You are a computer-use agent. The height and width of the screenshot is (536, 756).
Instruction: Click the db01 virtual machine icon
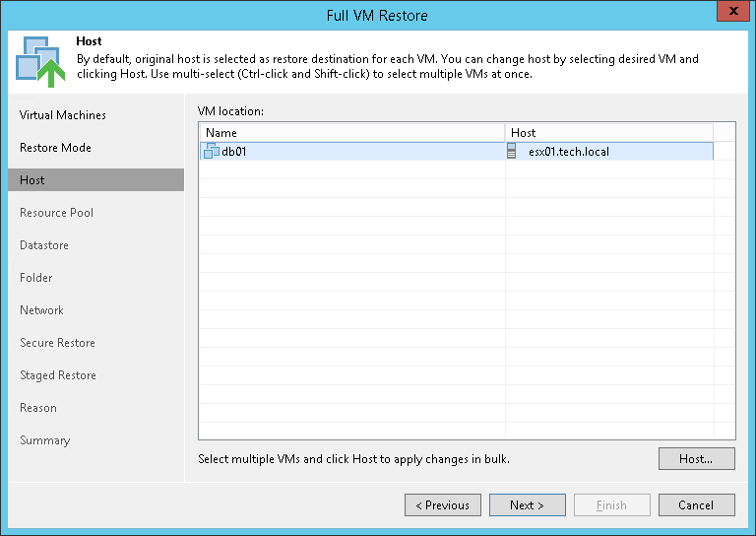pos(211,152)
